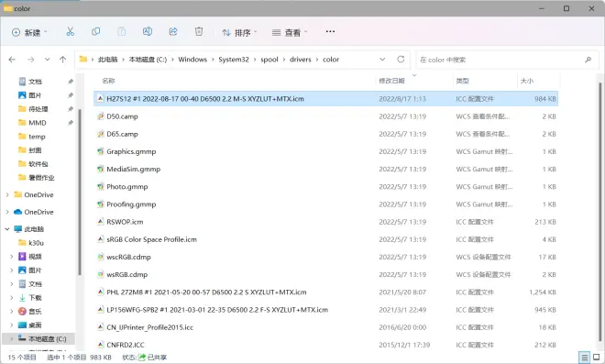Viewport: 605px width, 364px height.
Task: Open the 新建 (New) dropdown
Action: [x=29, y=32]
